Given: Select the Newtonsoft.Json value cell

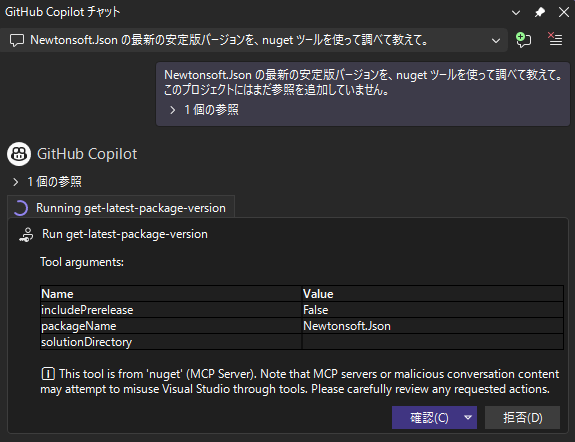Looking at the screenshot, I should [433, 326].
